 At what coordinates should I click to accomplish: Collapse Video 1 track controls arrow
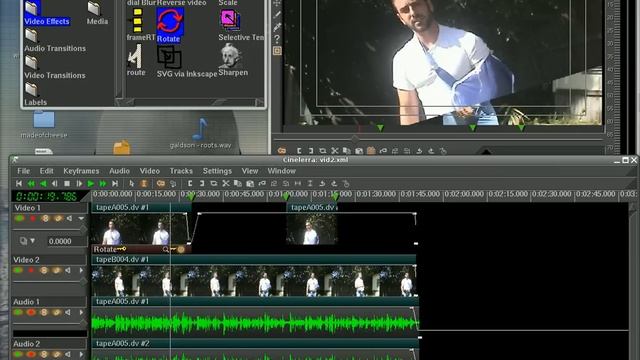pos(81,219)
